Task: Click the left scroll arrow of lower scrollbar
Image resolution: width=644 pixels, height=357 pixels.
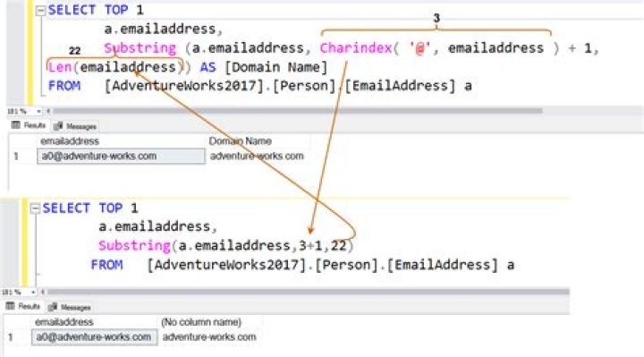Action: click(43, 292)
